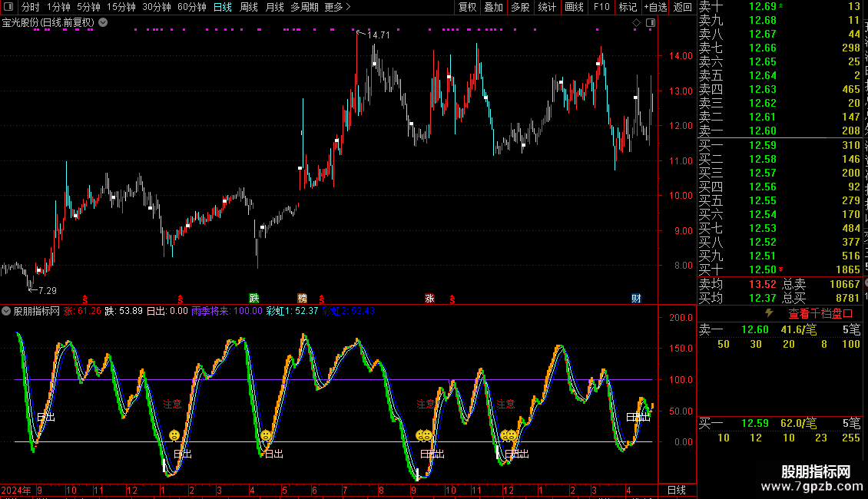Toggle the 叠加 overlay button
This screenshot has width=868, height=499.
click(x=494, y=7)
